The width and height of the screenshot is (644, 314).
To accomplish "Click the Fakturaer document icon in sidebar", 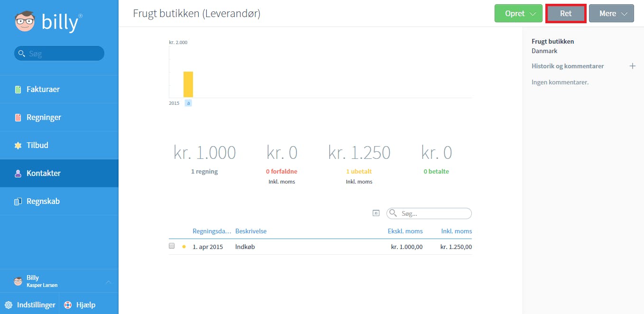I will (18, 89).
